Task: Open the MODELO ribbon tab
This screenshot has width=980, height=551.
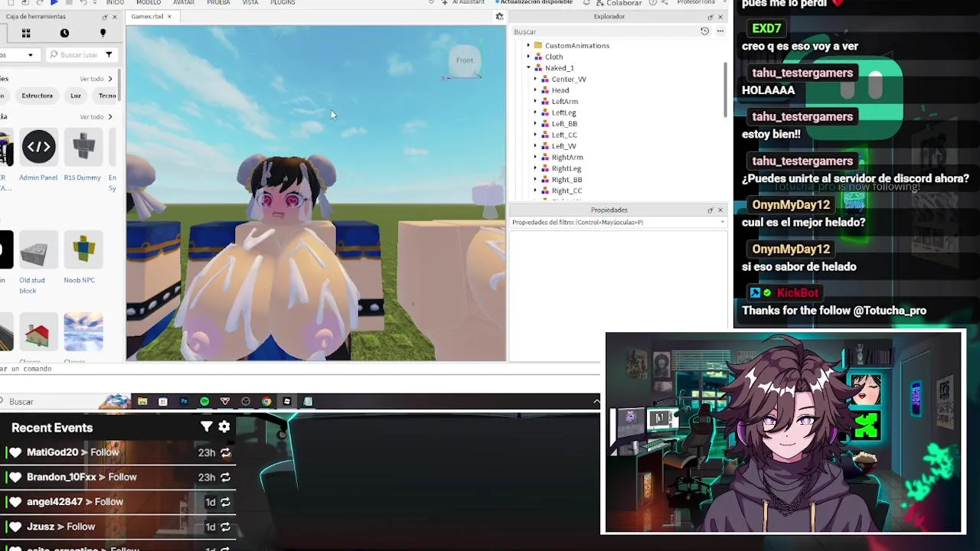Action: [149, 2]
